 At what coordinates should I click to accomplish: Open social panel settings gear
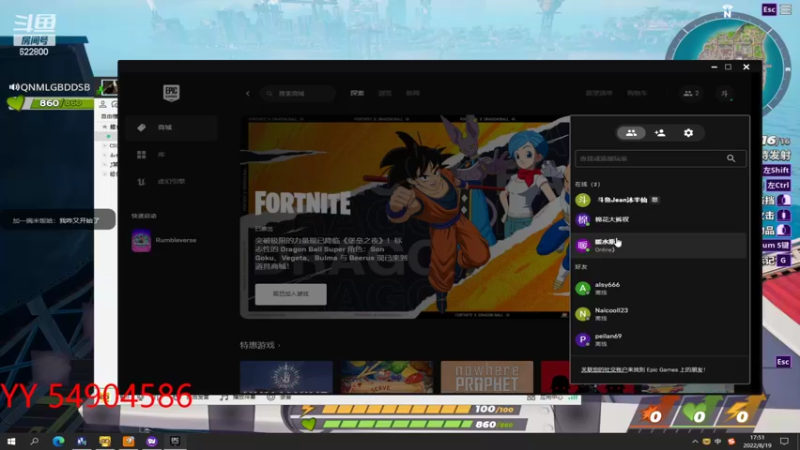pyautogui.click(x=688, y=133)
